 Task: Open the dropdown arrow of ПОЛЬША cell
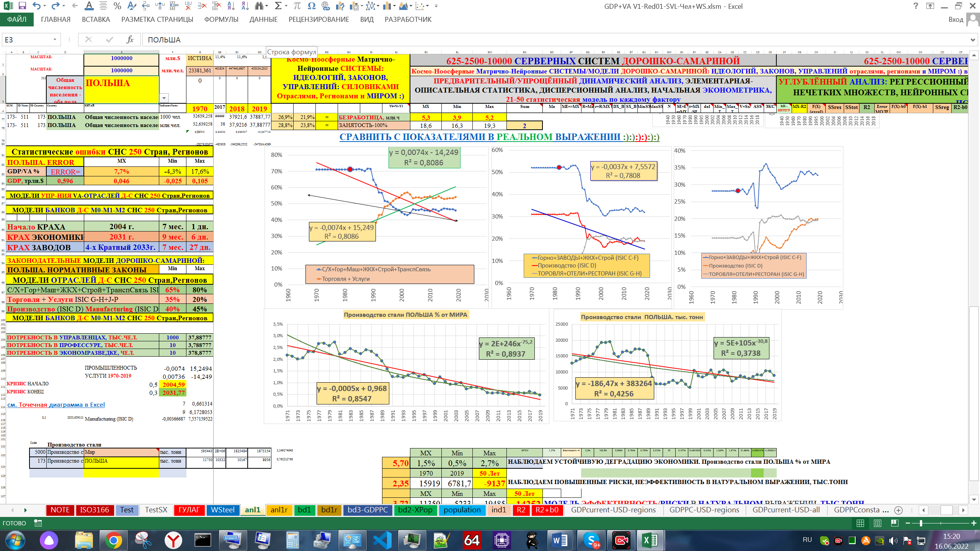[164, 98]
